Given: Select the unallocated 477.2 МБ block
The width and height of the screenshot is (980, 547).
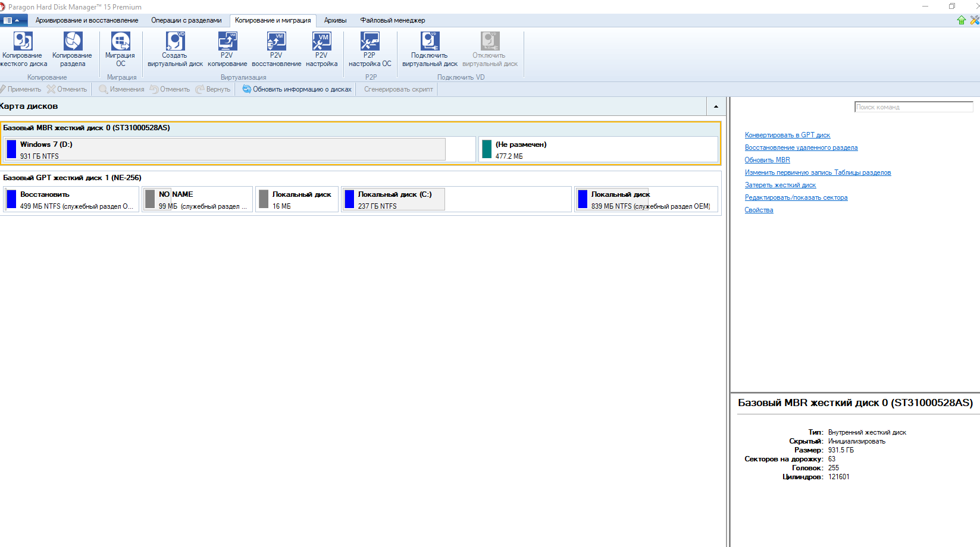Looking at the screenshot, I should (x=598, y=150).
